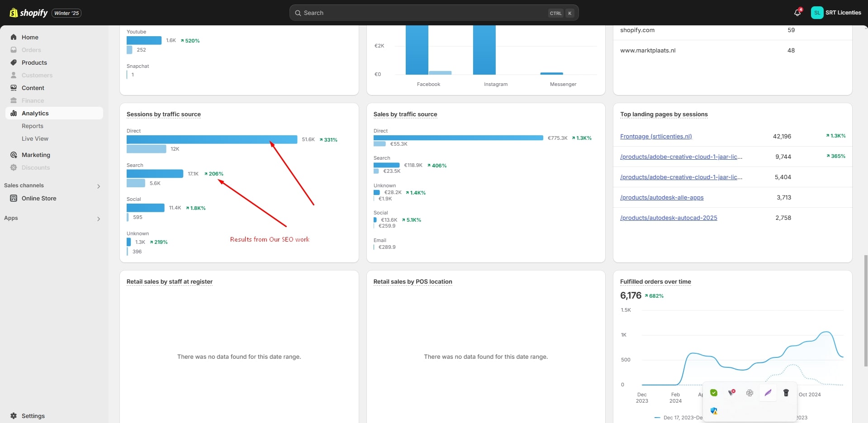Open the notifications bell
Viewport: 868px width, 423px height.
click(797, 13)
